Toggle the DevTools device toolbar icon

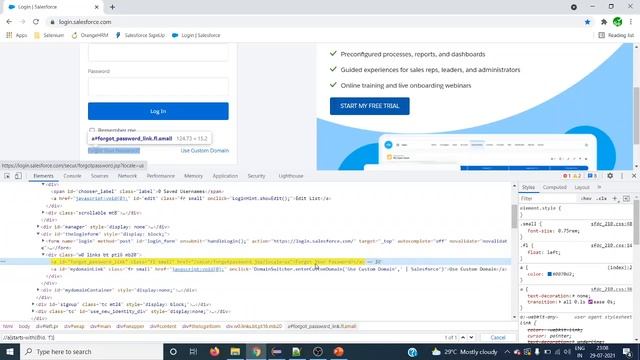[18, 176]
